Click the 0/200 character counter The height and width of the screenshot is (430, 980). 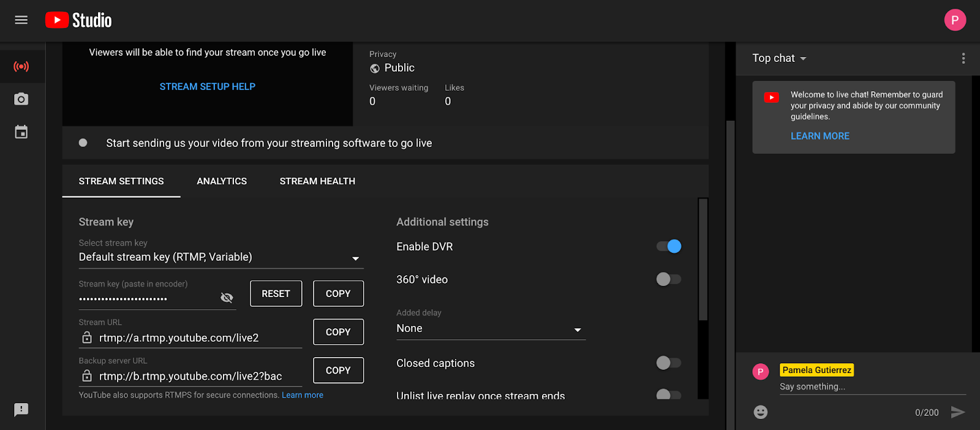pos(927,413)
